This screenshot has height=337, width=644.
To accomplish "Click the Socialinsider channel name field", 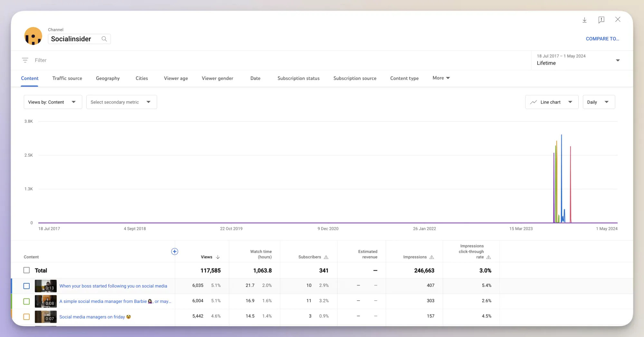I will click(79, 39).
